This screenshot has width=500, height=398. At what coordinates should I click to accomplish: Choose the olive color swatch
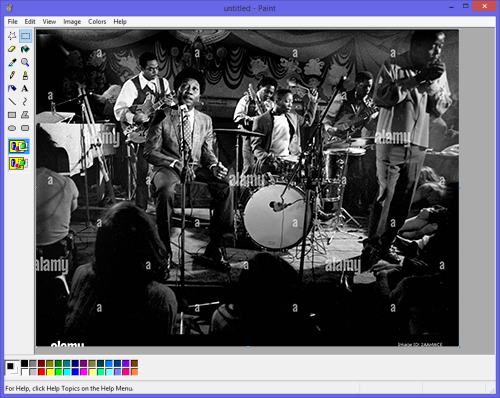(x=50, y=363)
